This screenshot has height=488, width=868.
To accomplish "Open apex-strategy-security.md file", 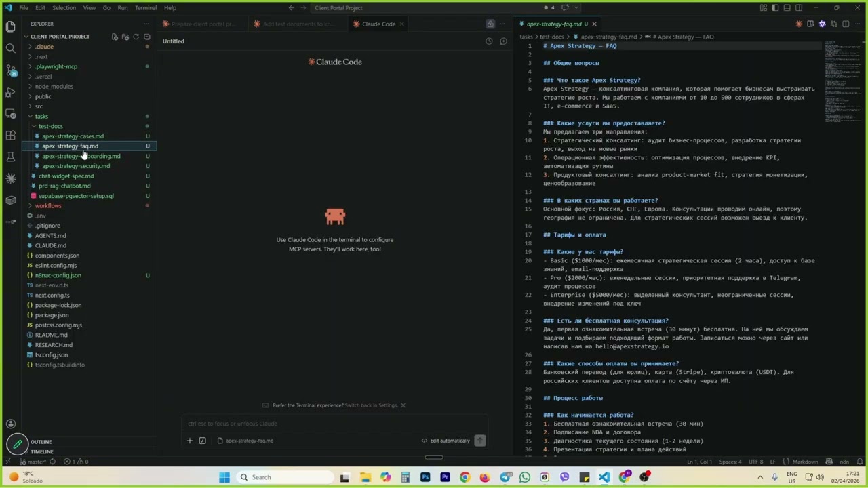I will 89,166.
